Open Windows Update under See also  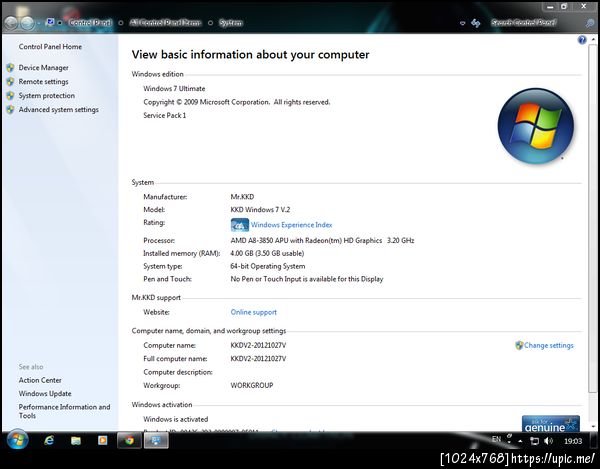(45, 394)
